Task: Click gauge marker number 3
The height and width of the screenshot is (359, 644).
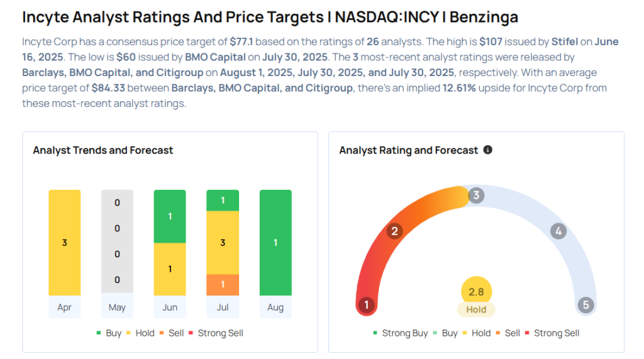Action: click(x=476, y=195)
